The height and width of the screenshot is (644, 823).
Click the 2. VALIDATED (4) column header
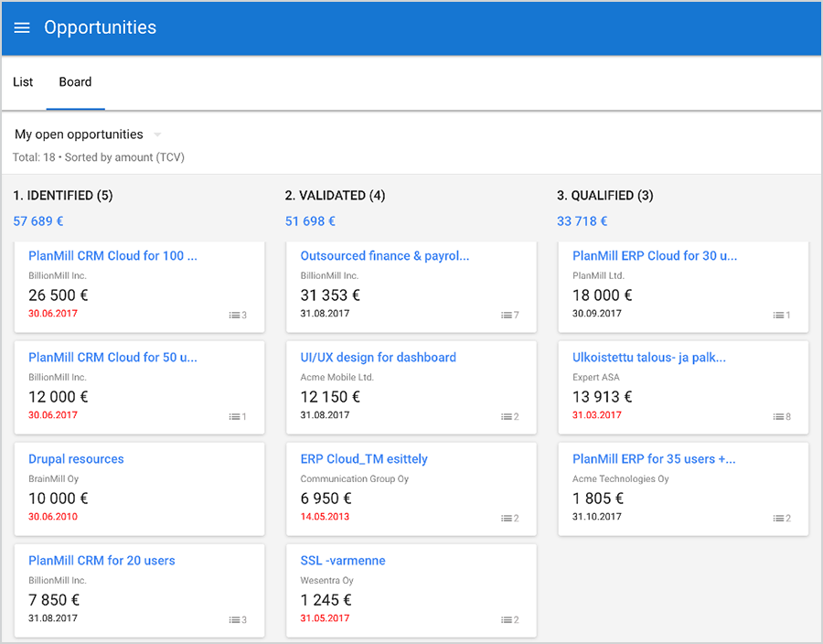(335, 195)
